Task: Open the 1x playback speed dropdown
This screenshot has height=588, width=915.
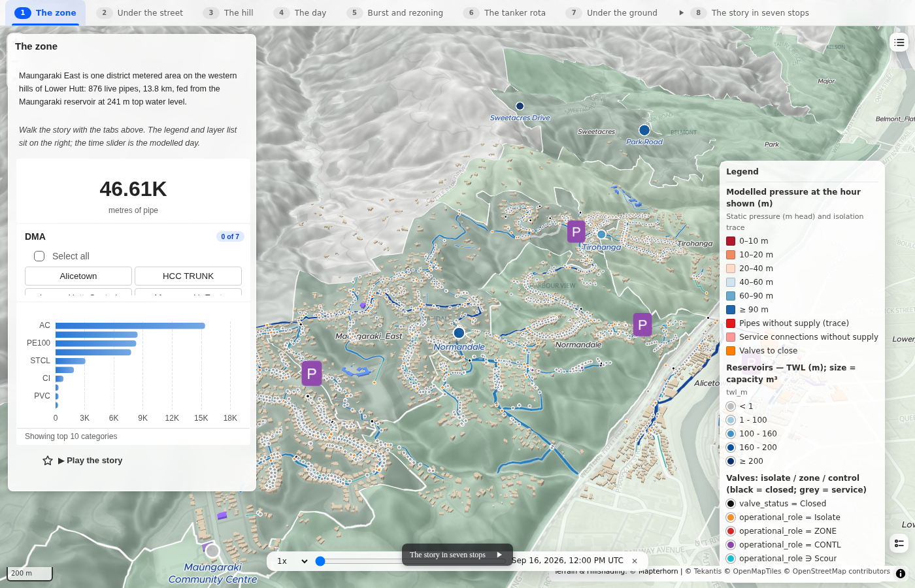Action: 292,561
